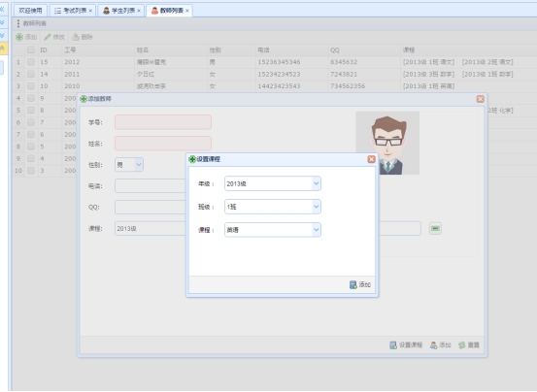Click phone number 14423423543
The height and width of the screenshot is (392, 537).
279,86
